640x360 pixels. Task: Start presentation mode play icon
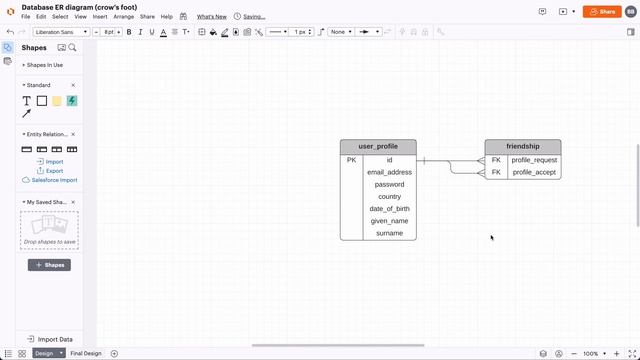pyautogui.click(x=563, y=11)
